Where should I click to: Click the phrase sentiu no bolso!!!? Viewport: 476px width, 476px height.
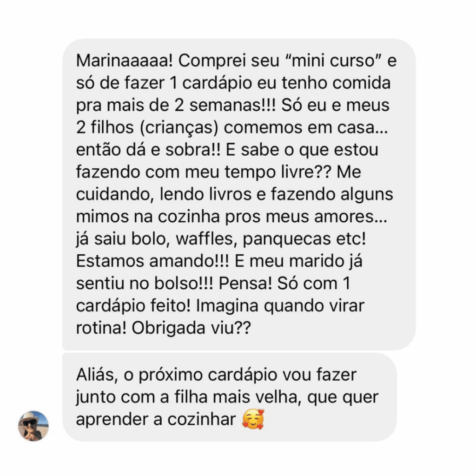coord(145,284)
